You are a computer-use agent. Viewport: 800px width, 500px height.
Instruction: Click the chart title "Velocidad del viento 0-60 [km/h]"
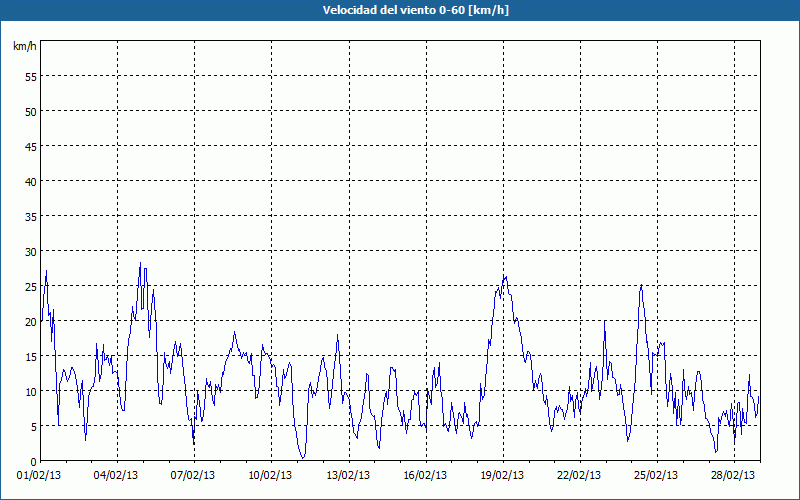415,10
